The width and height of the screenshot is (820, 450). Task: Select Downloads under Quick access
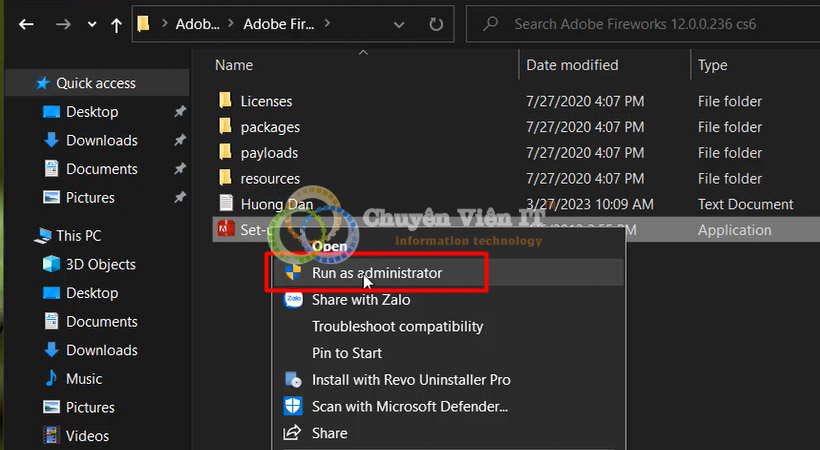coord(101,141)
